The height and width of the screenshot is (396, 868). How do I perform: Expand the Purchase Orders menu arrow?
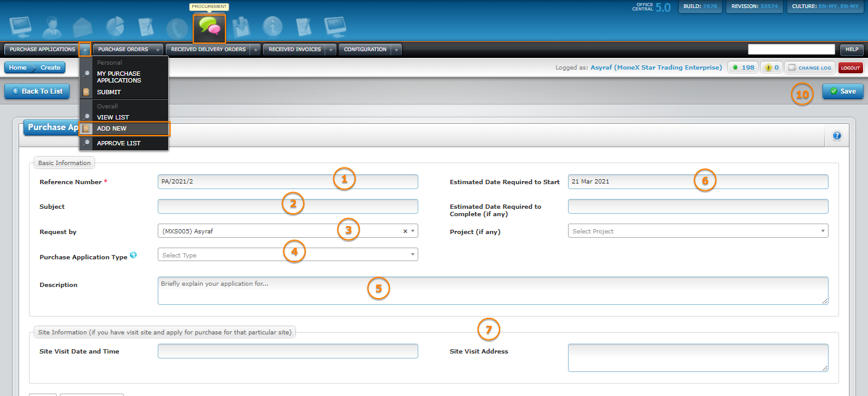point(158,49)
